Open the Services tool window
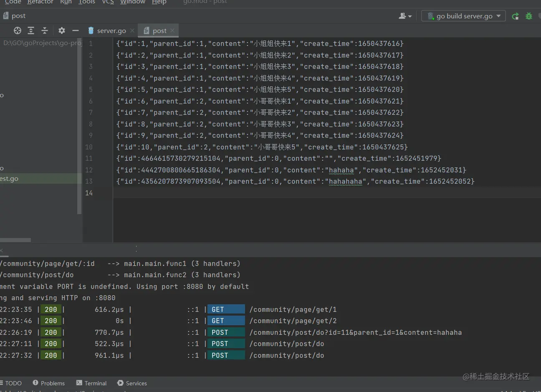Viewport: 541px width, 392px height. point(132,383)
